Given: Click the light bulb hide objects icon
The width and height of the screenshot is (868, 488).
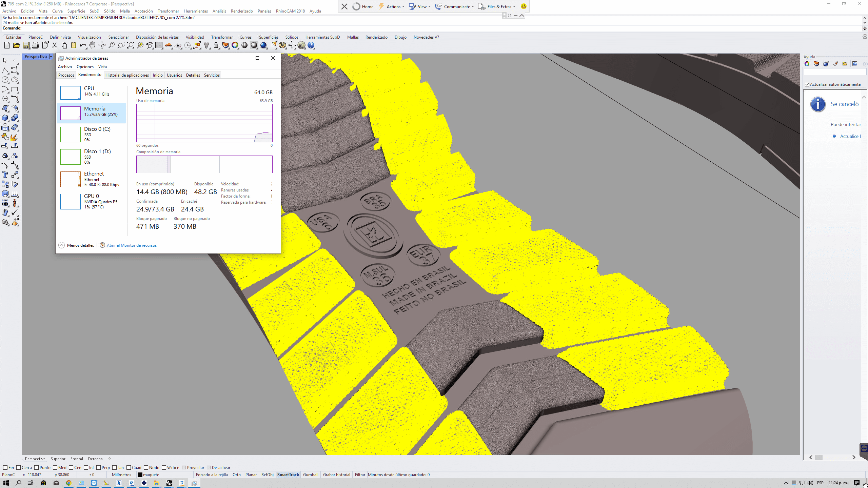Looking at the screenshot, I should [x=206, y=45].
